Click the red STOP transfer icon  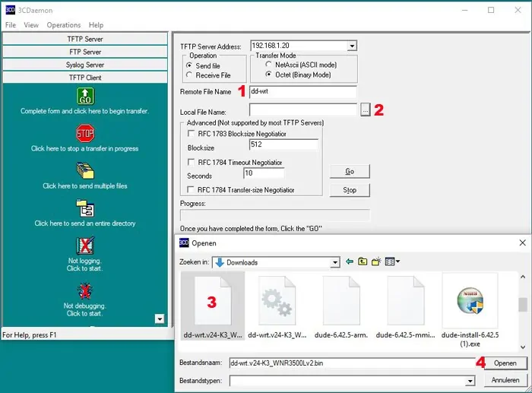coord(85,134)
